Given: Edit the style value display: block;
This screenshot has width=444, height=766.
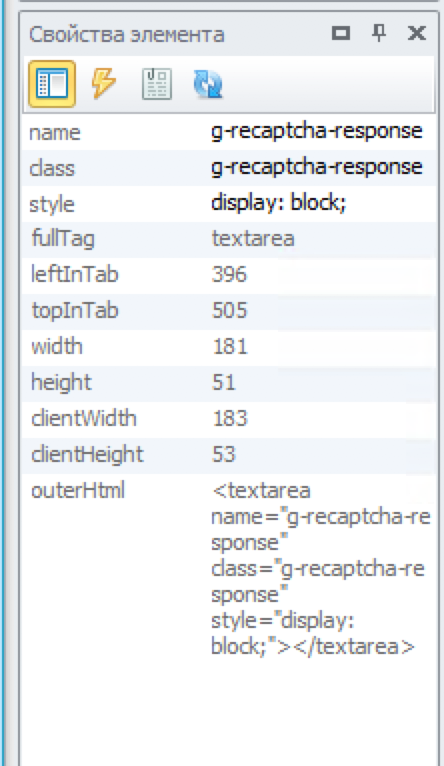Looking at the screenshot, I should (278, 203).
